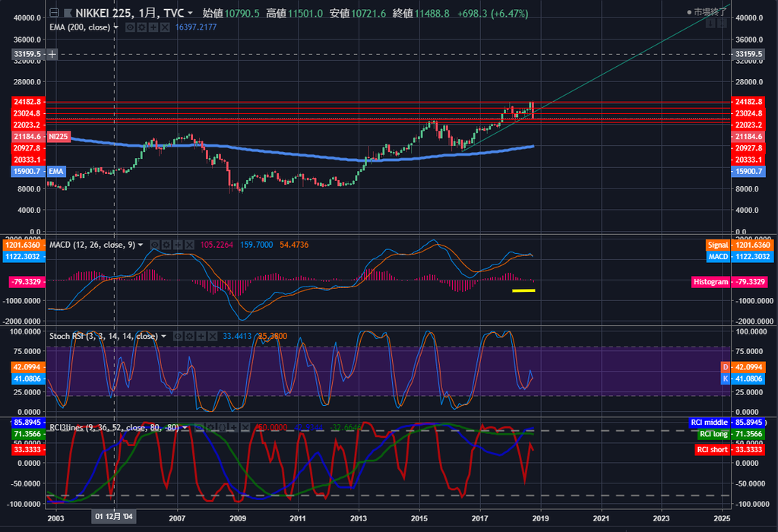The width and height of the screenshot is (778, 532).
Task: Open RCI3lines source code braces icon
Action: click(x=222, y=427)
